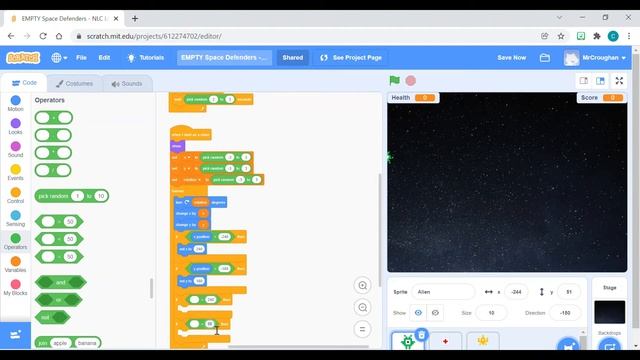Screen dimensions: 640x360
Task: Open the Choose a Backdrop button
Action: [609, 346]
